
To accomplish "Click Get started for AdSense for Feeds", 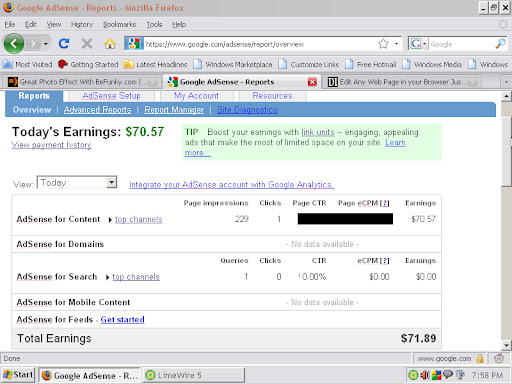I will [x=122, y=320].
